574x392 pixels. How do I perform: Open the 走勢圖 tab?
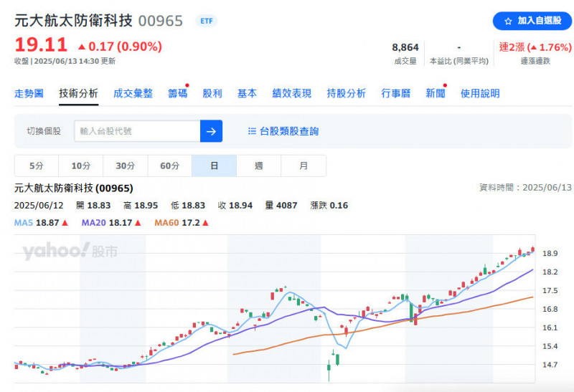click(29, 93)
